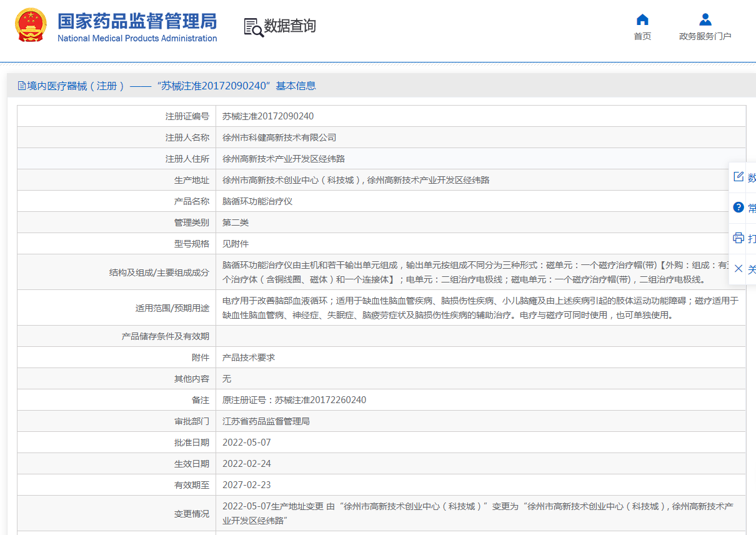756x535 pixels.
Task: Click the 审批部门 label cell
Action: [116, 421]
